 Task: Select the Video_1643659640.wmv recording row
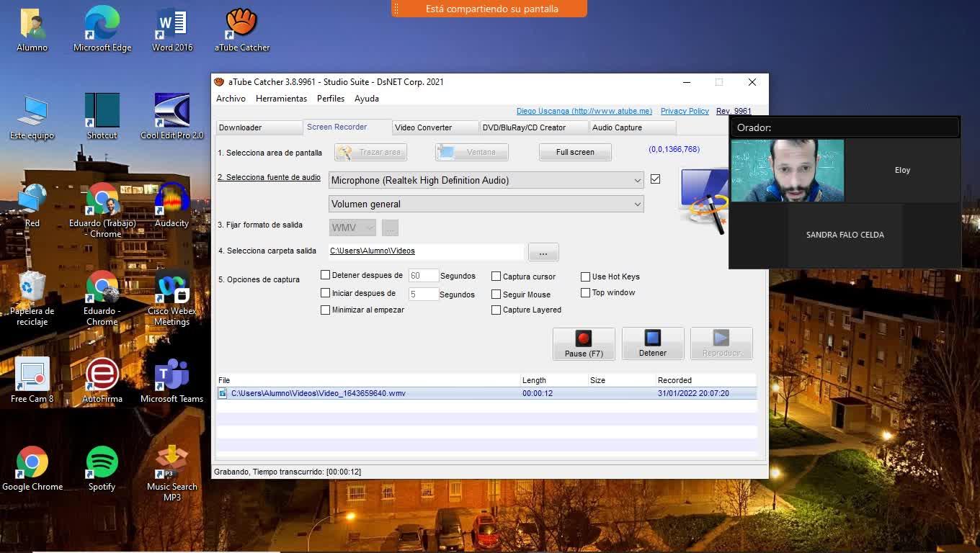click(x=486, y=393)
